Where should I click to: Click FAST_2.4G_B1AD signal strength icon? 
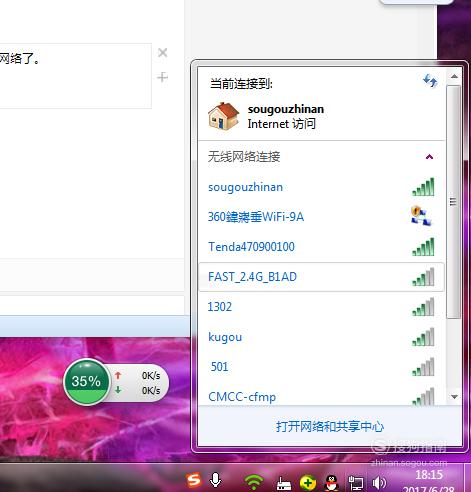coord(423,277)
